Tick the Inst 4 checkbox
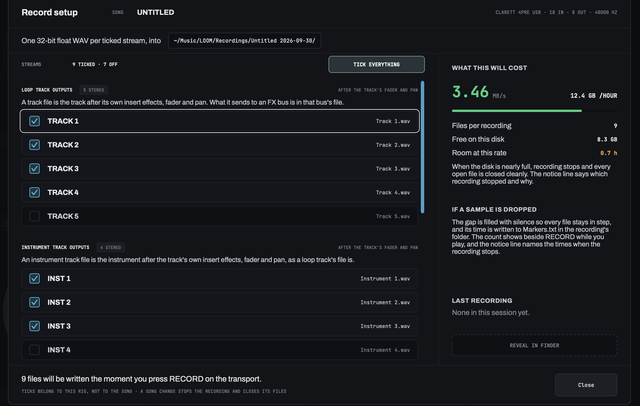 pyautogui.click(x=34, y=350)
